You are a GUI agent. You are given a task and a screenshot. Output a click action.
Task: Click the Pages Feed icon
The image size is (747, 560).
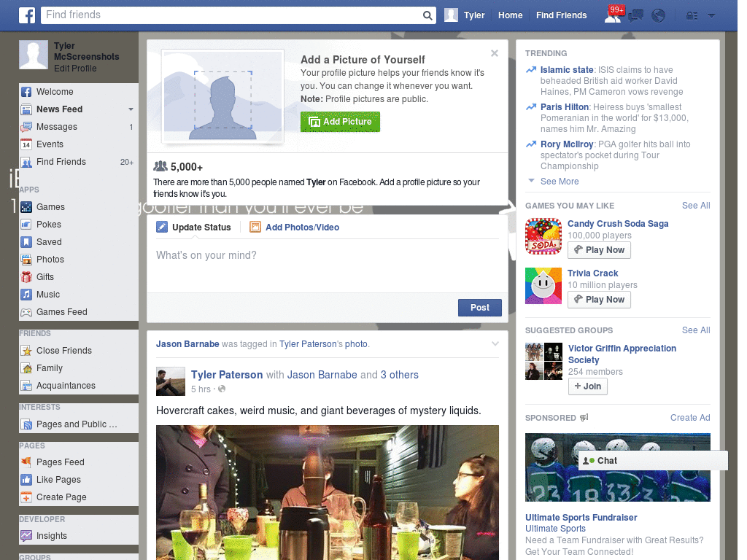[26, 462]
